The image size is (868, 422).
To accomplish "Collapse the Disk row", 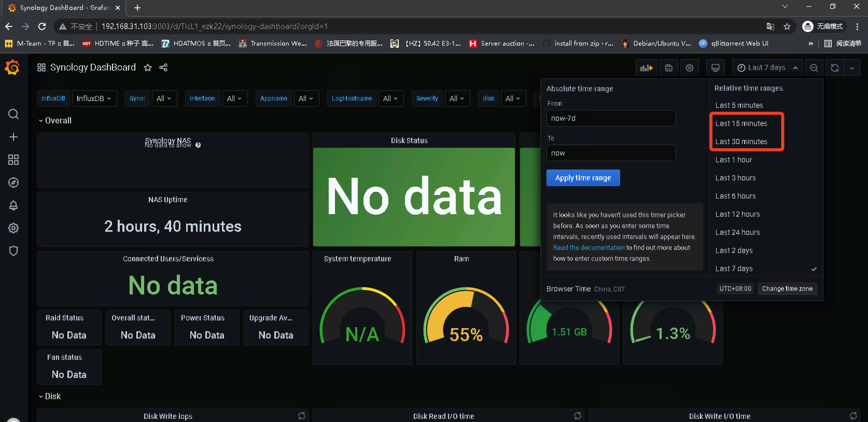I will 50,396.
